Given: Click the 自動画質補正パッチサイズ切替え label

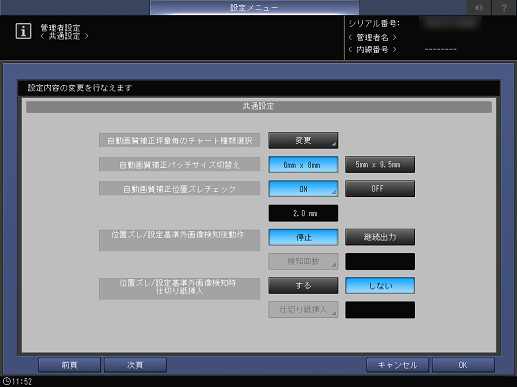Looking at the screenshot, I should tap(179, 165).
